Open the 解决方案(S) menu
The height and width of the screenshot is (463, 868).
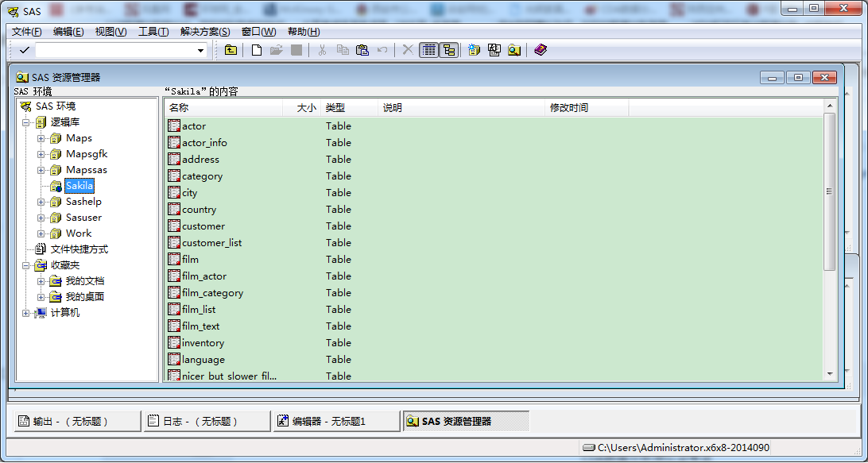pos(205,32)
